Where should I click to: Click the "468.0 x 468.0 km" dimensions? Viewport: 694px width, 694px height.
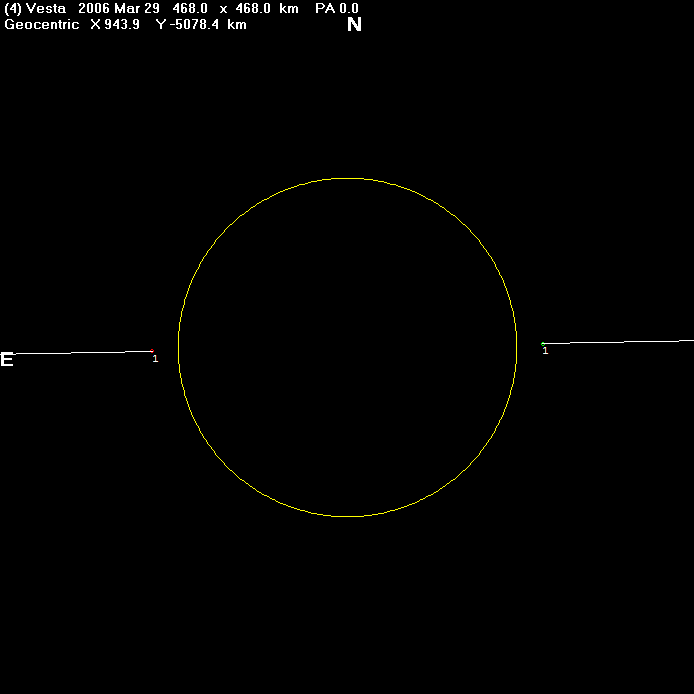point(235,8)
